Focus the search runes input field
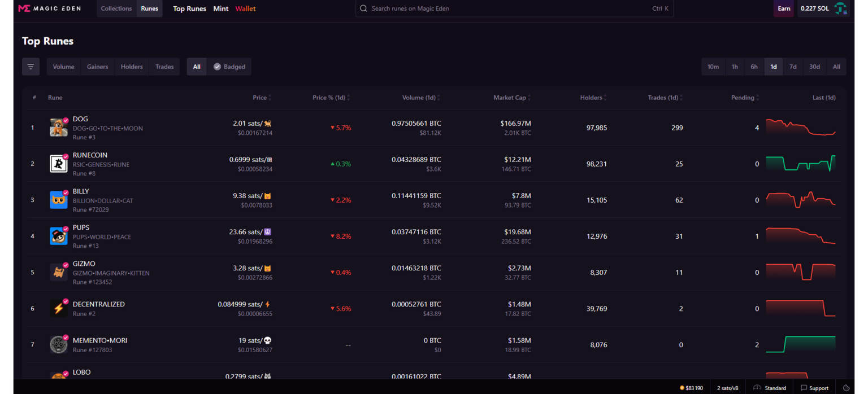868x394 pixels. [514, 8]
